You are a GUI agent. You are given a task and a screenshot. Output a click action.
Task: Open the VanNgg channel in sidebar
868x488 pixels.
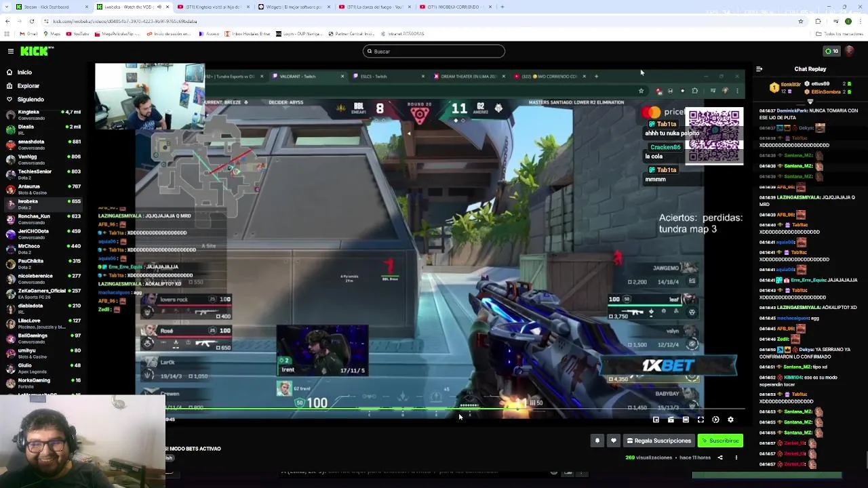[42, 159]
